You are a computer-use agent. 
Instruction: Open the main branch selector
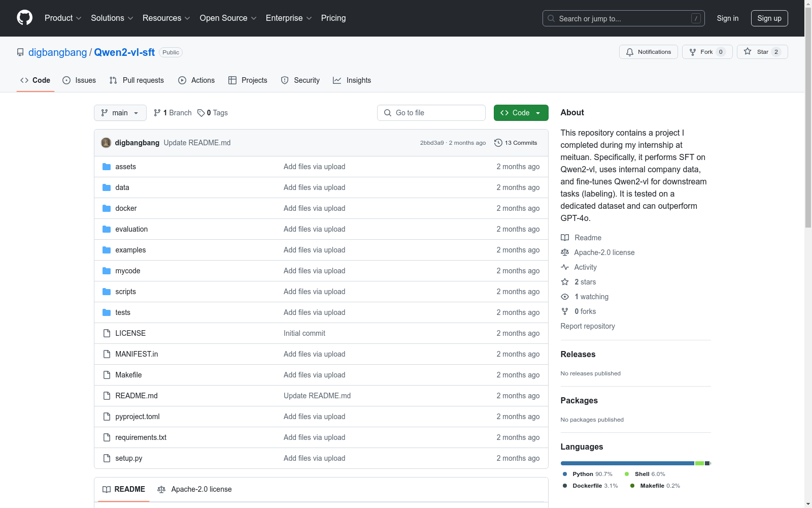coord(120,113)
